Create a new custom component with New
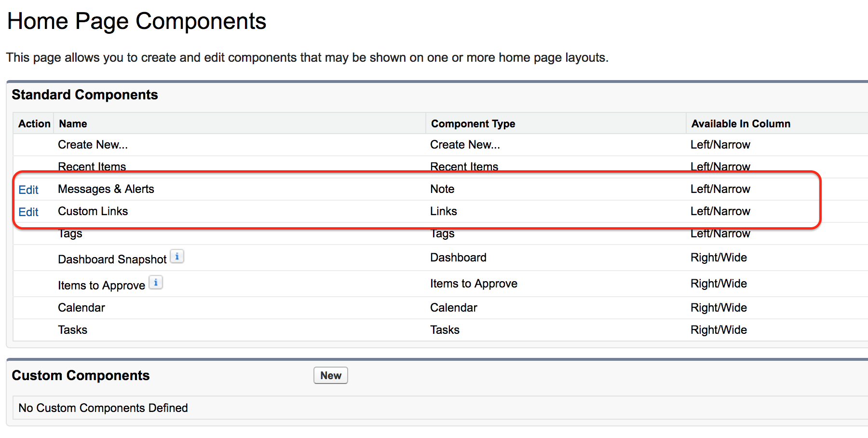Image resolution: width=868 pixels, height=438 pixels. [331, 375]
